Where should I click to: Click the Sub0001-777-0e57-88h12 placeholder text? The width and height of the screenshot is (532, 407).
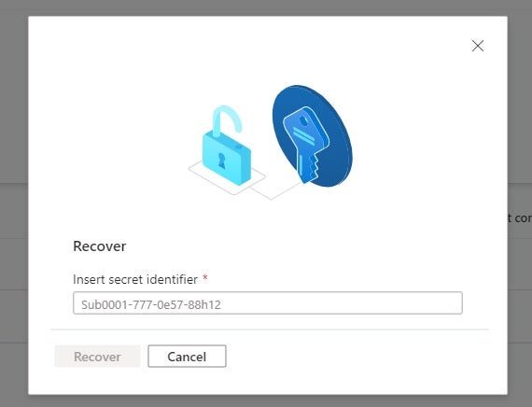click(x=151, y=304)
